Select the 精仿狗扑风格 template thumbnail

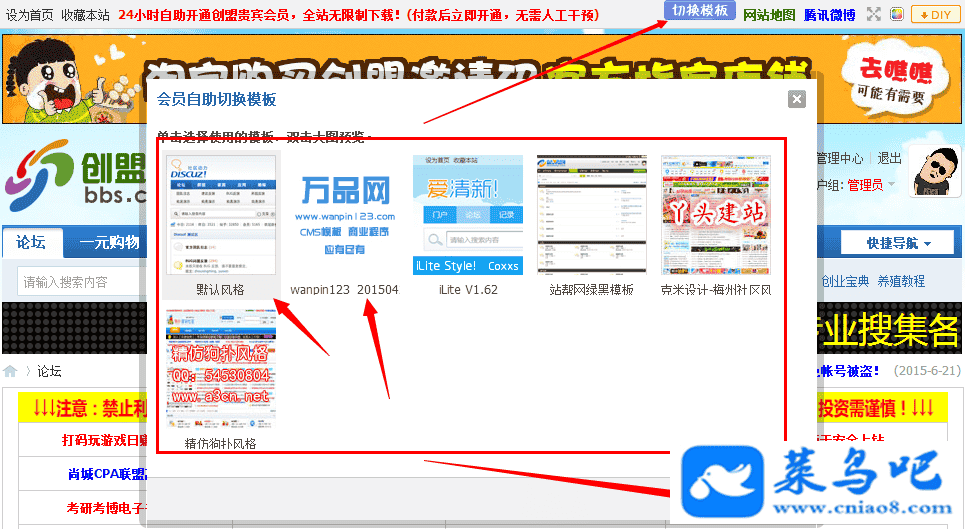pyautogui.click(x=222, y=369)
